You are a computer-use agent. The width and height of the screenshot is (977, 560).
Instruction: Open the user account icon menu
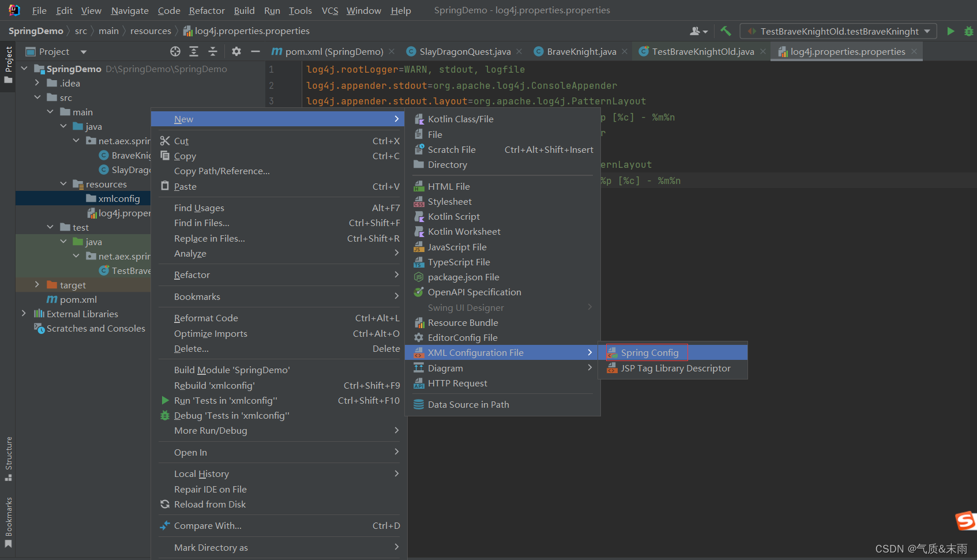click(x=698, y=31)
